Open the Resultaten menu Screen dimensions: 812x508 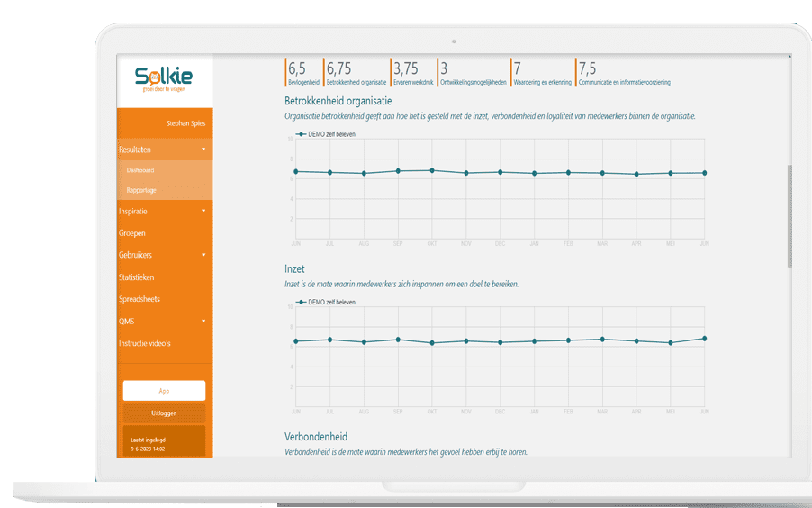165,150
